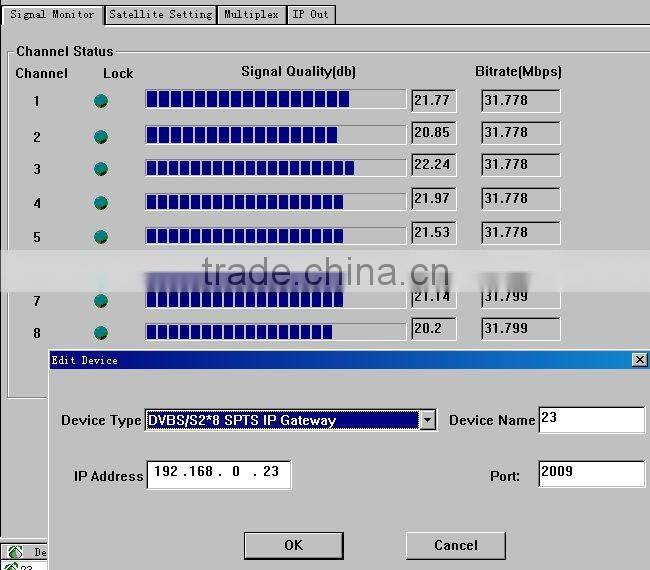Select signal quality value 21.77
This screenshot has width=650, height=570.
[434, 101]
